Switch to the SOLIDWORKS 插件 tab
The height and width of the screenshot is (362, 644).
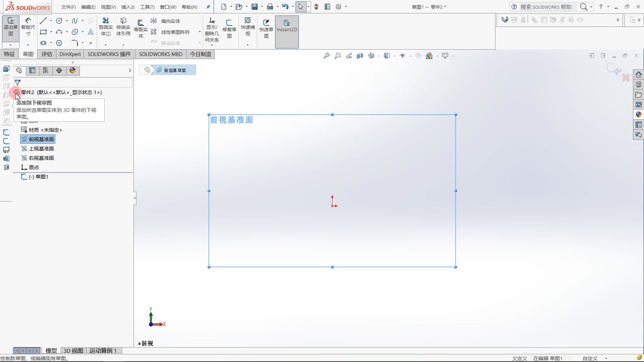pyautogui.click(x=109, y=54)
